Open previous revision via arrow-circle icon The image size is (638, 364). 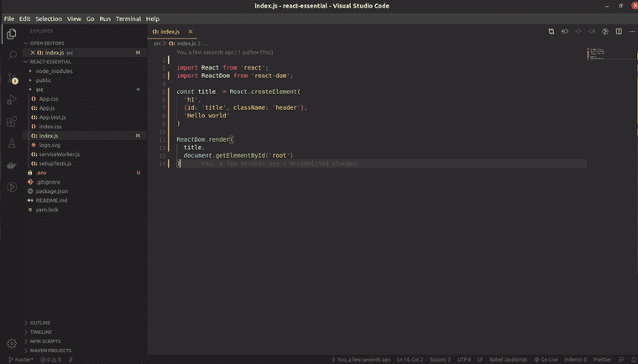[565, 32]
